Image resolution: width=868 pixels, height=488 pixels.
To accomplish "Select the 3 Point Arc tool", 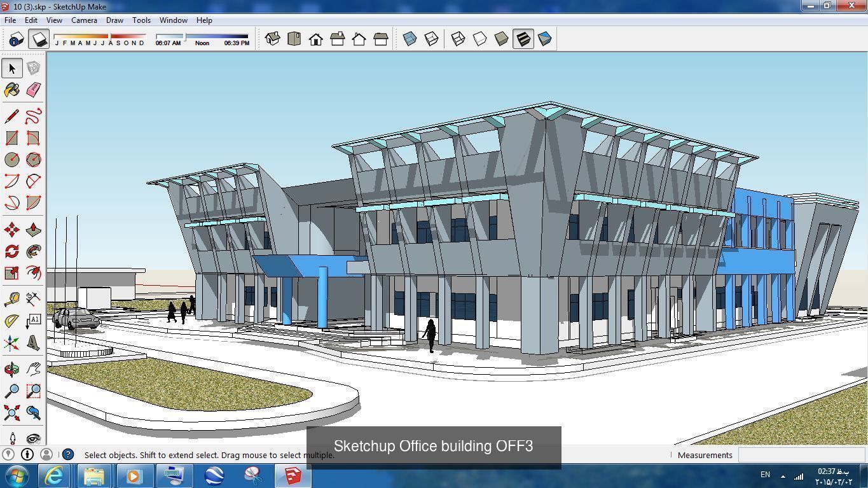I will 11,203.
